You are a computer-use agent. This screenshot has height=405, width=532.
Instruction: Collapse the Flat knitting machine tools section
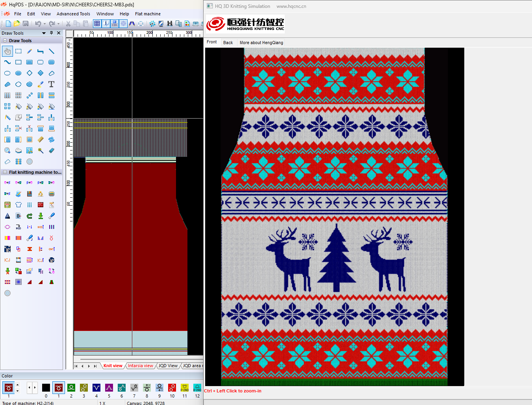point(5,172)
